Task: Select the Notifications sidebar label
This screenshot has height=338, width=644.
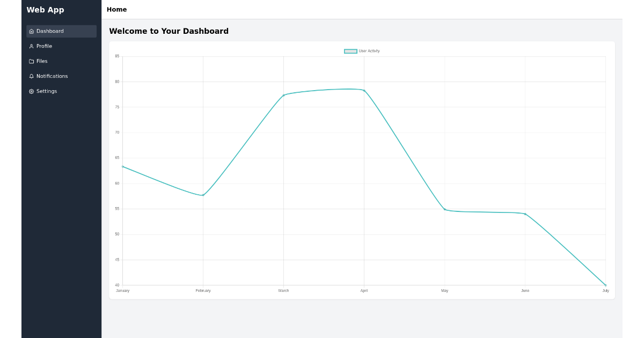Action: [x=52, y=76]
